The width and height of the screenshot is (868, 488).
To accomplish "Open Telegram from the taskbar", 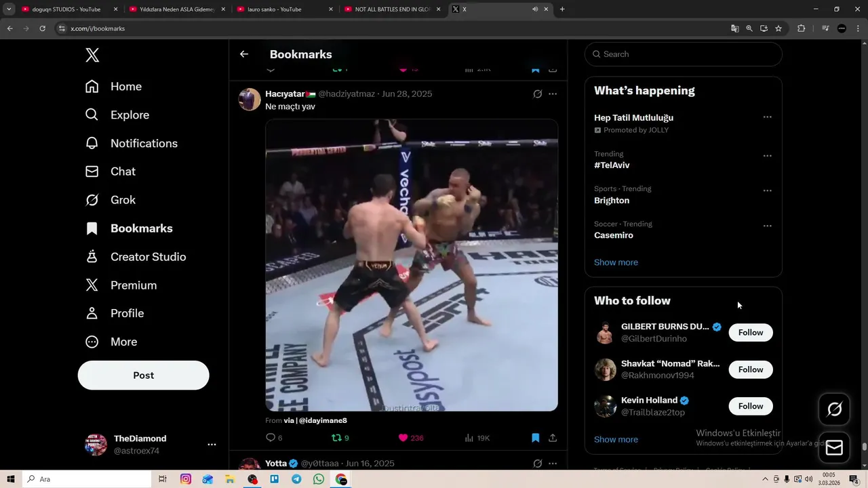I will 296,479.
